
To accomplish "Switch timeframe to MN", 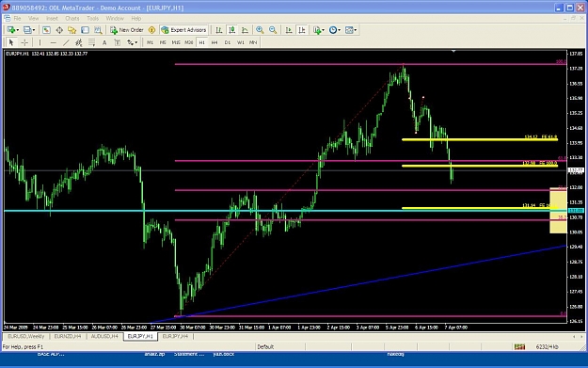I will click(x=253, y=42).
